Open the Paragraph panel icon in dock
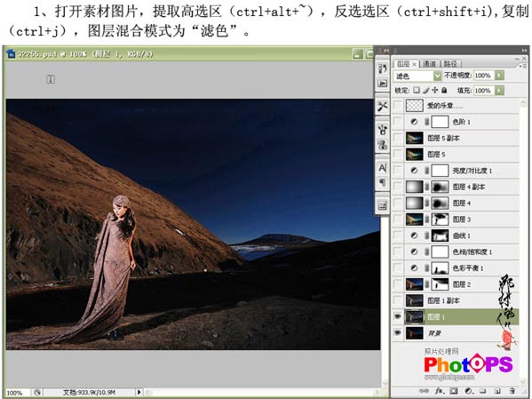 (x=383, y=183)
